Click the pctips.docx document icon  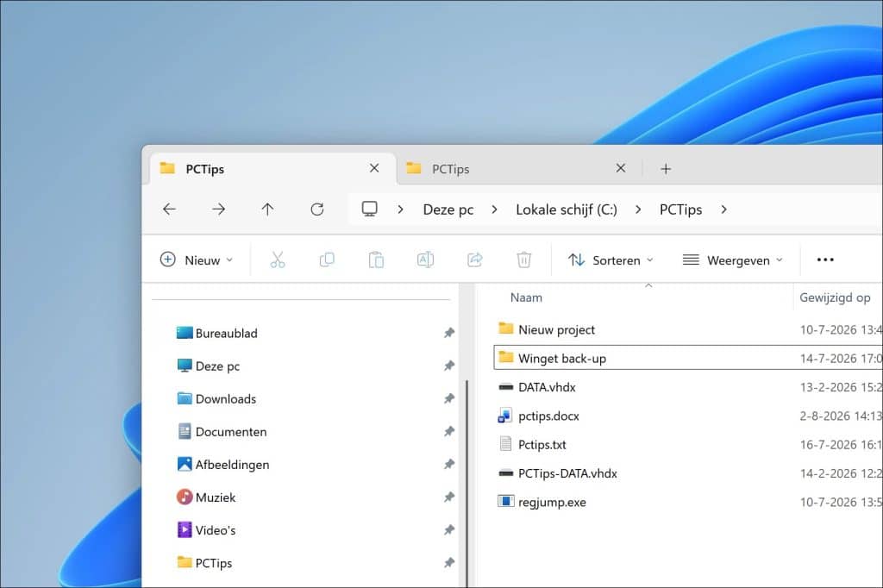pos(505,416)
